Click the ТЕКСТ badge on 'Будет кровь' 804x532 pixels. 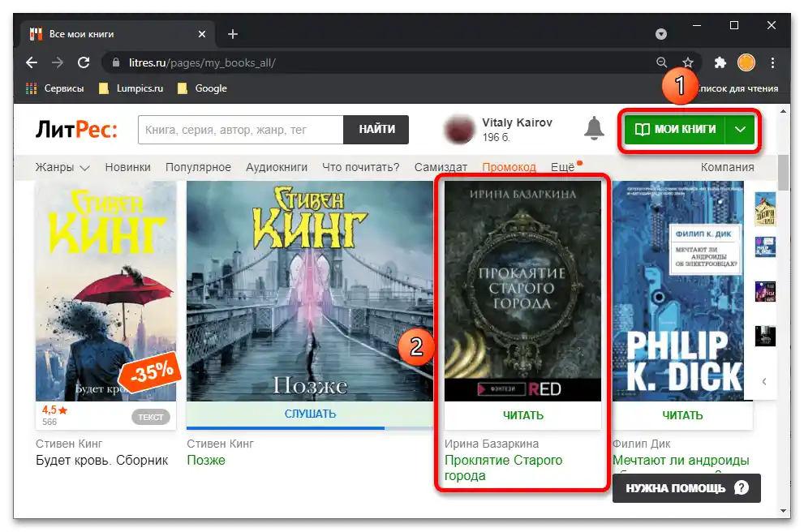click(151, 417)
